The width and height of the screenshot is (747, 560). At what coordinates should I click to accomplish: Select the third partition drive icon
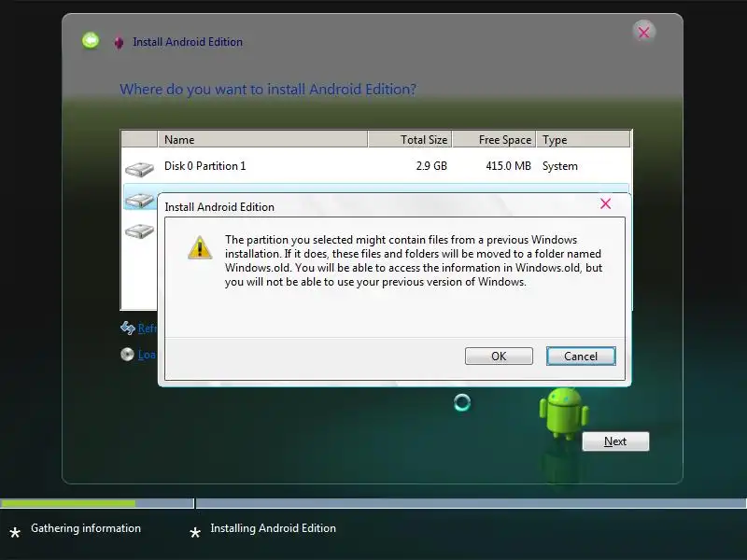[x=139, y=231]
